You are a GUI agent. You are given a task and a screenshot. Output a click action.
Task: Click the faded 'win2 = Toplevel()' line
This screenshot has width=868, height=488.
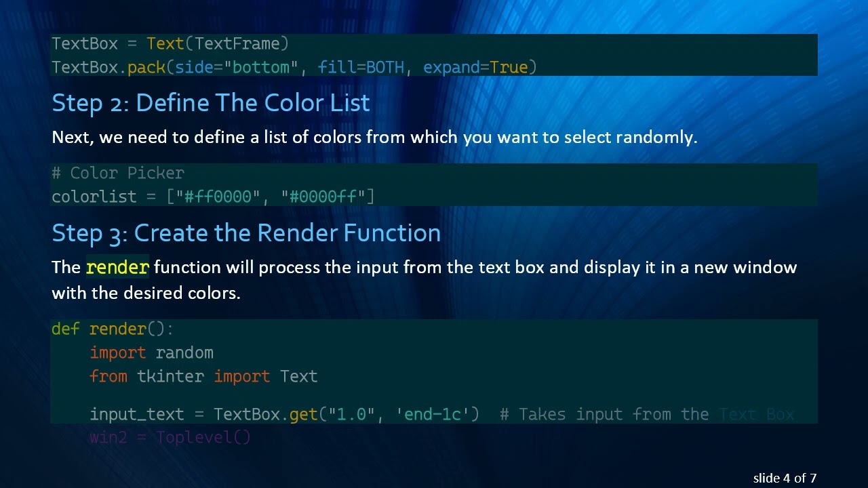coord(170,437)
